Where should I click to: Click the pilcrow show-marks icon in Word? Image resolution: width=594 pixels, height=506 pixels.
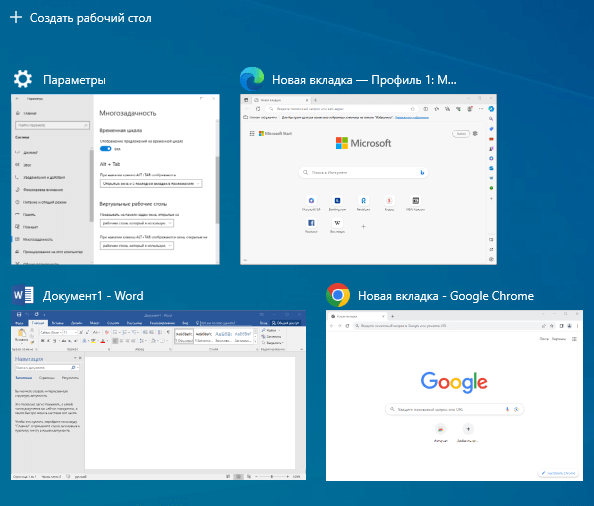click(x=168, y=332)
